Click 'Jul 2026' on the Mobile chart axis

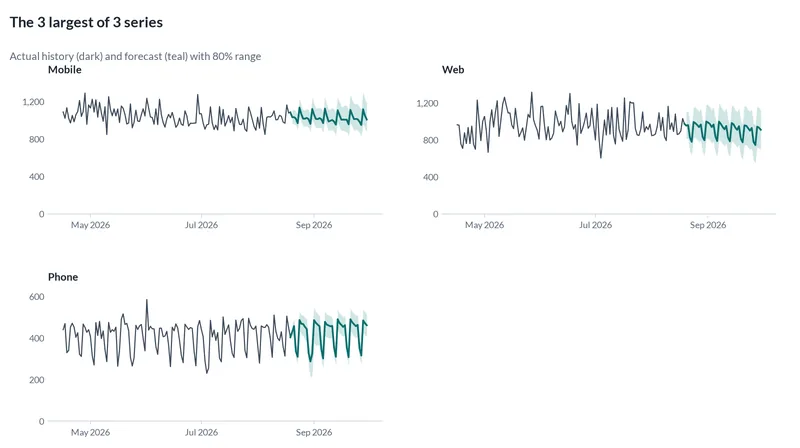201,225
